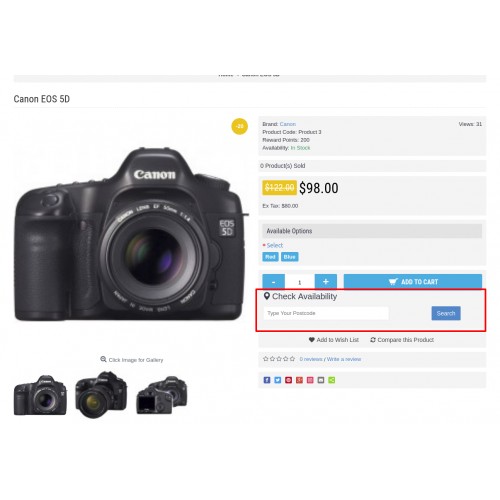Click the heart Add to Wish List icon
Screen dimensions: 500x500
312,340
